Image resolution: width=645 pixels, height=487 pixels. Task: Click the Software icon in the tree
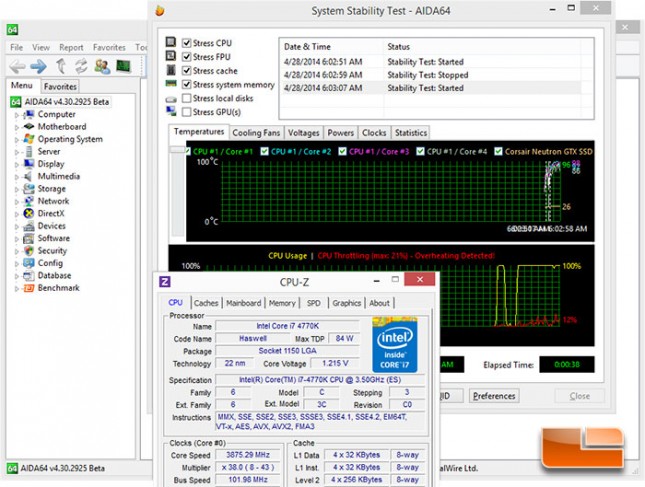[28, 238]
